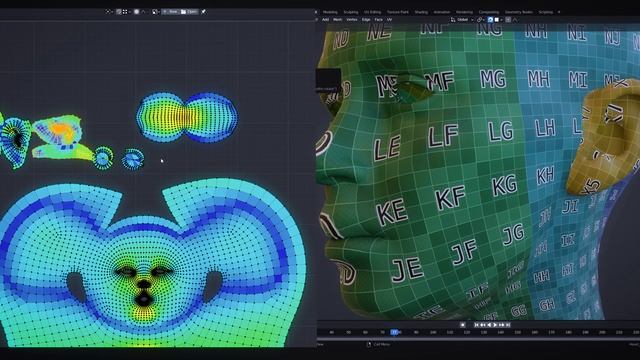The image size is (640, 360).
Task: Open the Mesh menu in 3D viewport
Action: tap(338, 20)
